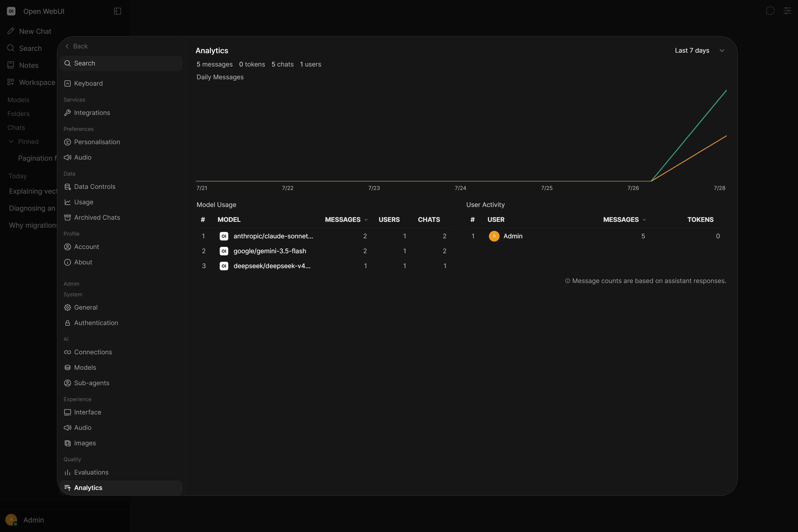Sort User Activity by USER header
The width and height of the screenshot is (798, 532).
tap(496, 219)
